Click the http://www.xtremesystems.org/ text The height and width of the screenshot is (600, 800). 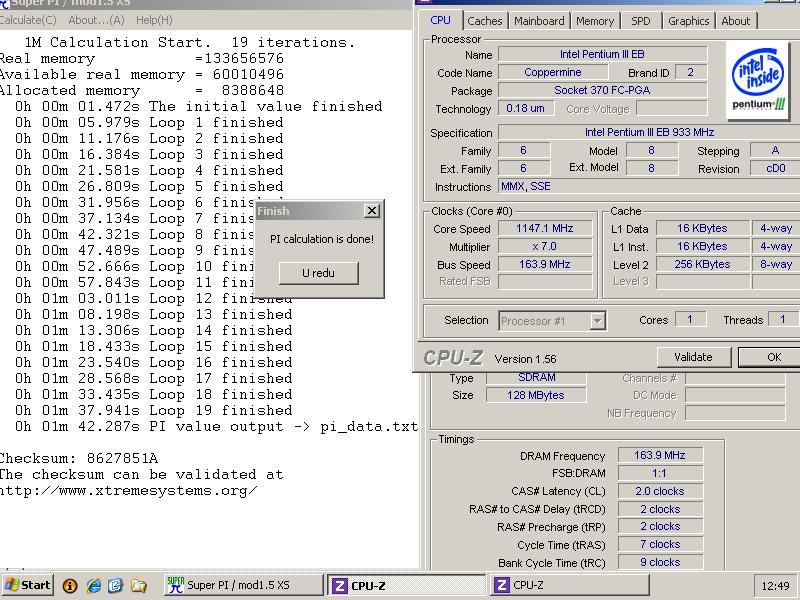[x=129, y=491]
